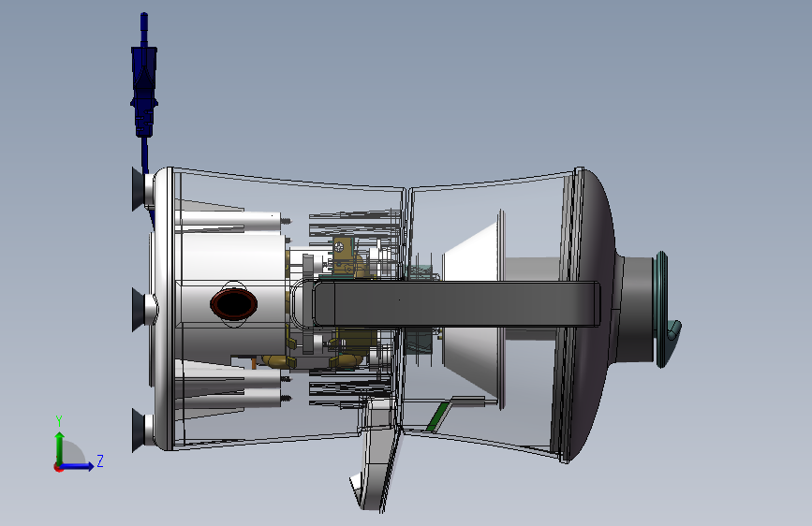Viewport: 812px width, 526px height.
Task: Select the dark dome-shaped end cap
Action: click(593, 314)
